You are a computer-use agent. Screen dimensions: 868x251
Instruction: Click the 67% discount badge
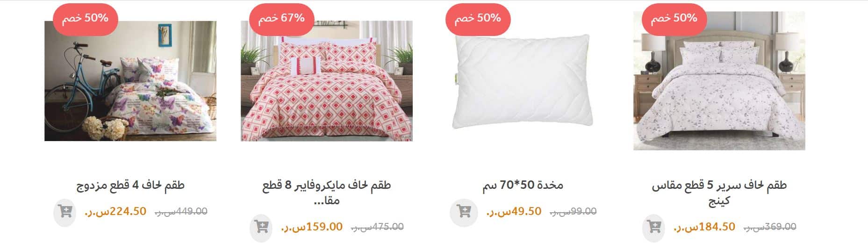pyautogui.click(x=281, y=18)
